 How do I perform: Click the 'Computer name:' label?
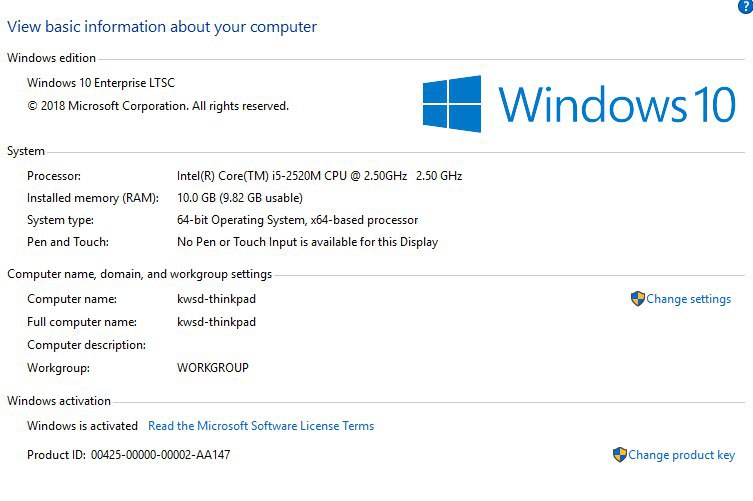[x=72, y=299]
